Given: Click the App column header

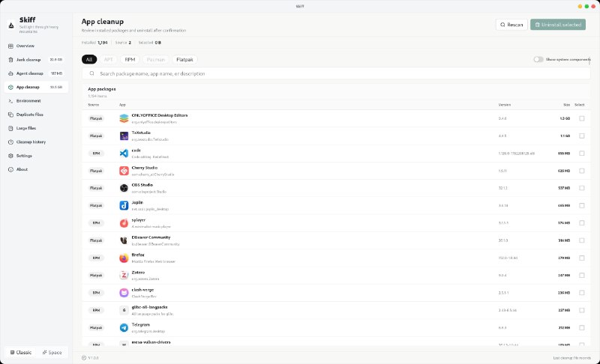Looking at the screenshot, I should [x=122, y=105].
